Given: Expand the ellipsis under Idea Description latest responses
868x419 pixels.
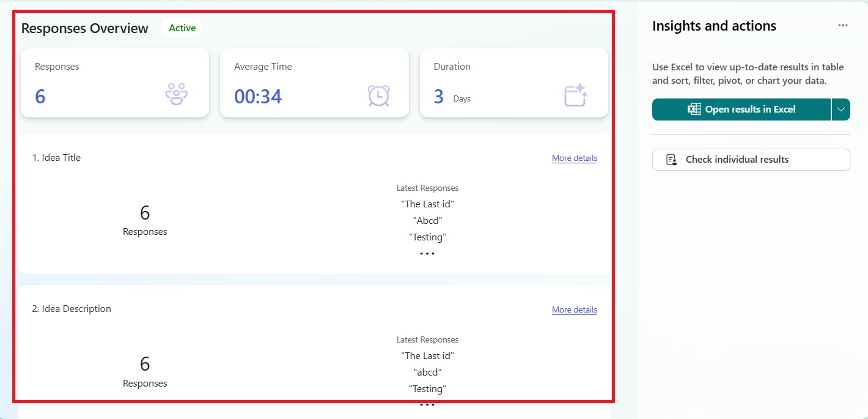Looking at the screenshot, I should point(427,404).
